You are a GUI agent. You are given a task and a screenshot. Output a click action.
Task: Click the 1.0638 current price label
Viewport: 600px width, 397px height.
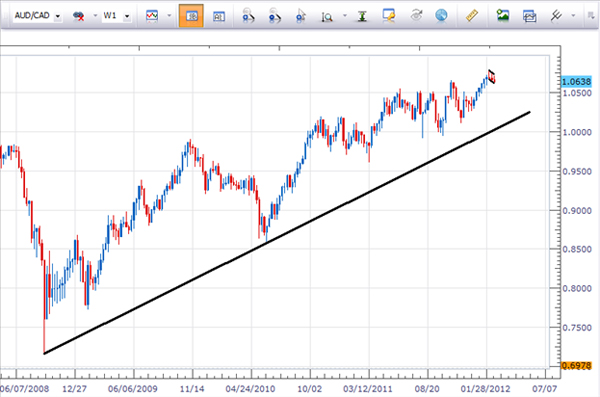[x=576, y=82]
